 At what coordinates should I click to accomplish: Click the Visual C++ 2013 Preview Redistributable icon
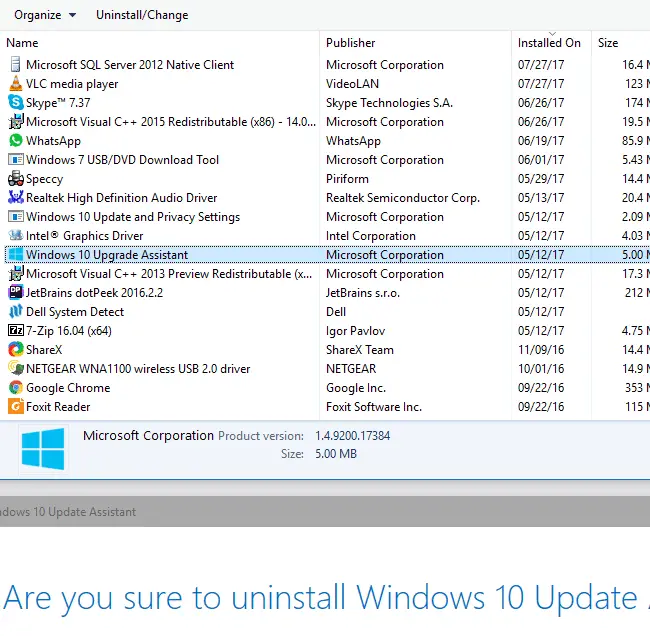(16, 274)
